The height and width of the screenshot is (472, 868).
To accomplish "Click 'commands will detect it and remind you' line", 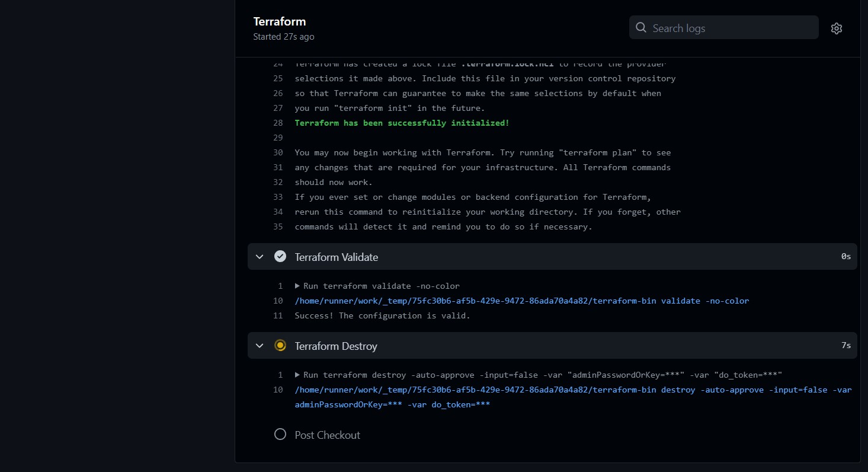I will tap(443, 227).
